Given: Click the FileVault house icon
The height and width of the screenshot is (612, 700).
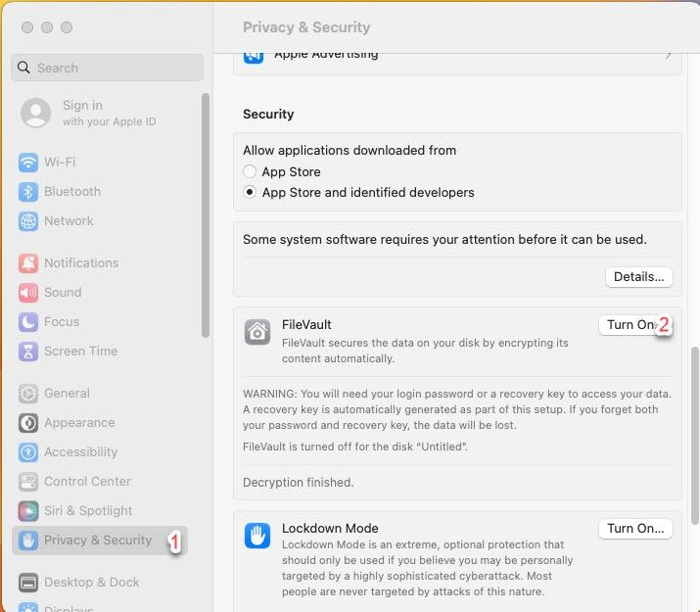Looking at the screenshot, I should [x=257, y=332].
